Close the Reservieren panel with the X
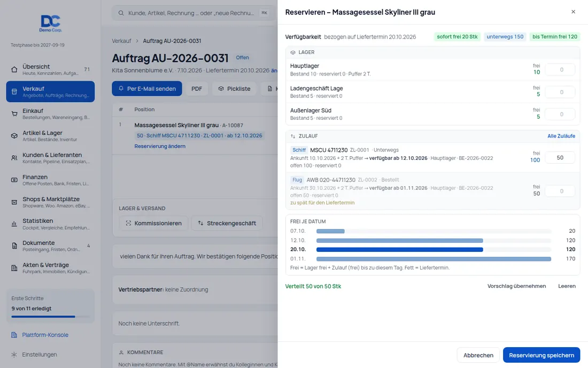 click(x=574, y=12)
